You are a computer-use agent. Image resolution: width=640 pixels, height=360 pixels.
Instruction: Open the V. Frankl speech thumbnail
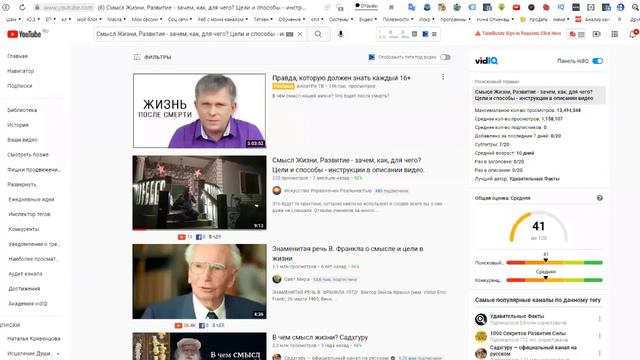199,281
